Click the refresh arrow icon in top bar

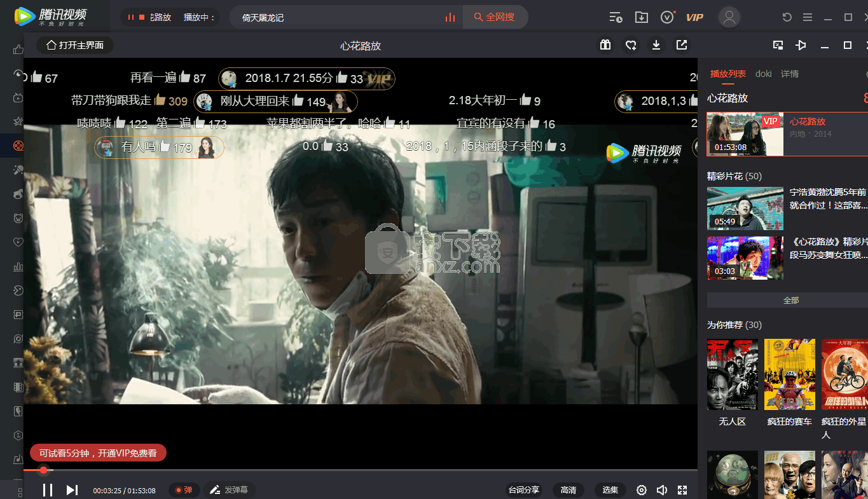[x=787, y=17]
